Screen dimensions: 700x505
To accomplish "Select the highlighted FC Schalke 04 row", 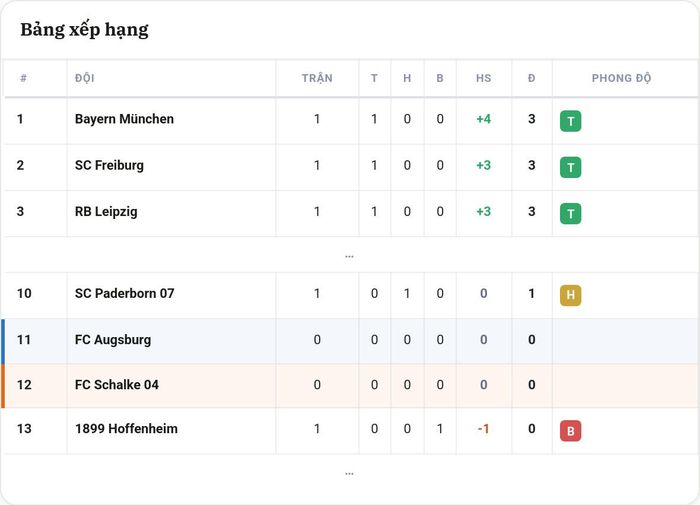I will pos(350,385).
